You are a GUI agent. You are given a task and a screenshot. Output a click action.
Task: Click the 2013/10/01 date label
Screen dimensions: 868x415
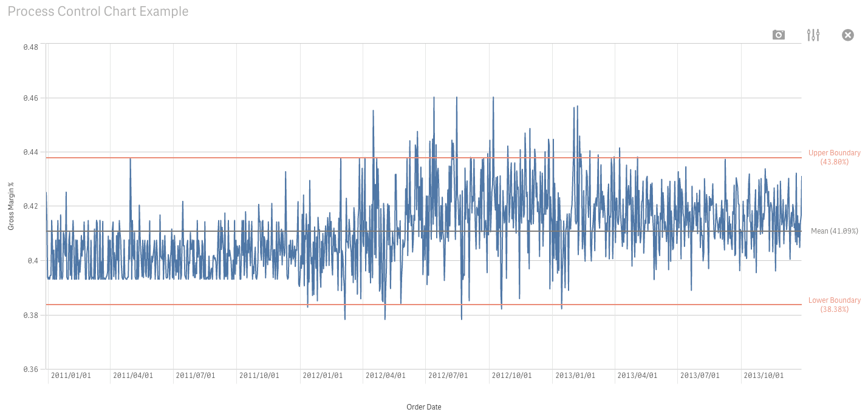[764, 375]
